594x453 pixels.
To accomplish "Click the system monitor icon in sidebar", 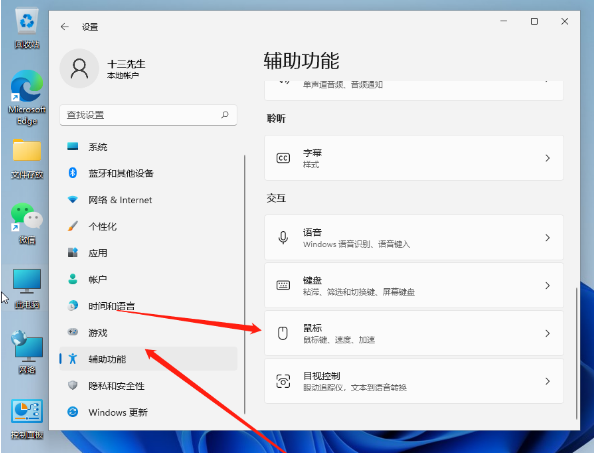I will [x=72, y=146].
